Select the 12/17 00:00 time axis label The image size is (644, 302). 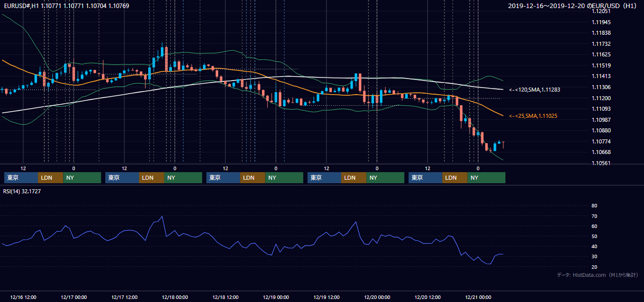(x=74, y=297)
